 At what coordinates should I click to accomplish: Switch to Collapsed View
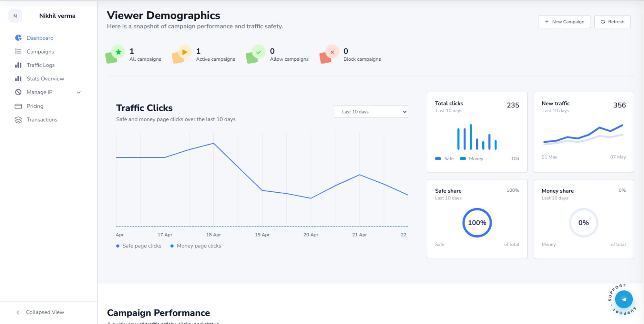45,312
